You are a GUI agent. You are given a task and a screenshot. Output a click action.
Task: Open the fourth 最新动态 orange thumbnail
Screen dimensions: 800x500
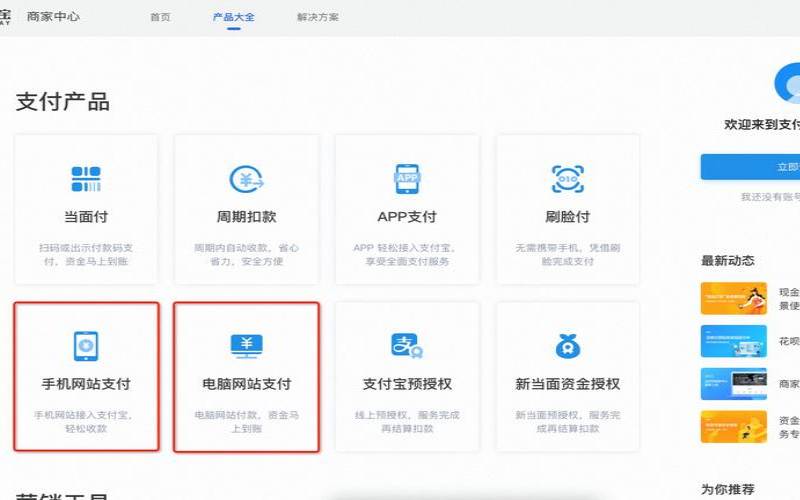coord(733,427)
